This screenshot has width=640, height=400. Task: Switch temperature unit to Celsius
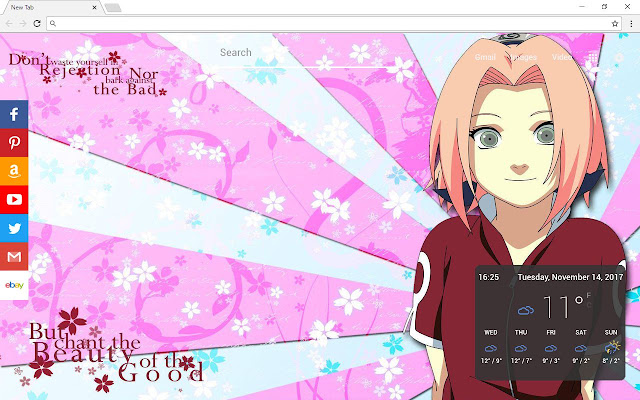click(x=589, y=305)
